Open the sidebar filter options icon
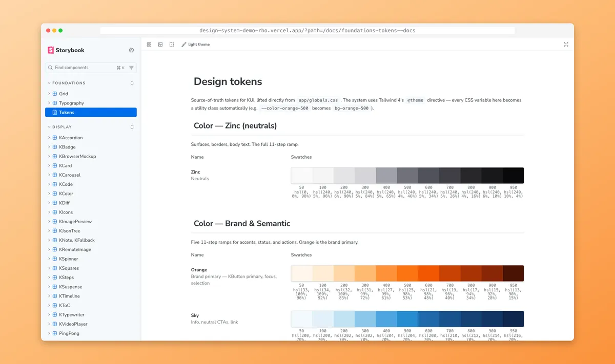Screen dimensions: 615x364 [x=131, y=68]
